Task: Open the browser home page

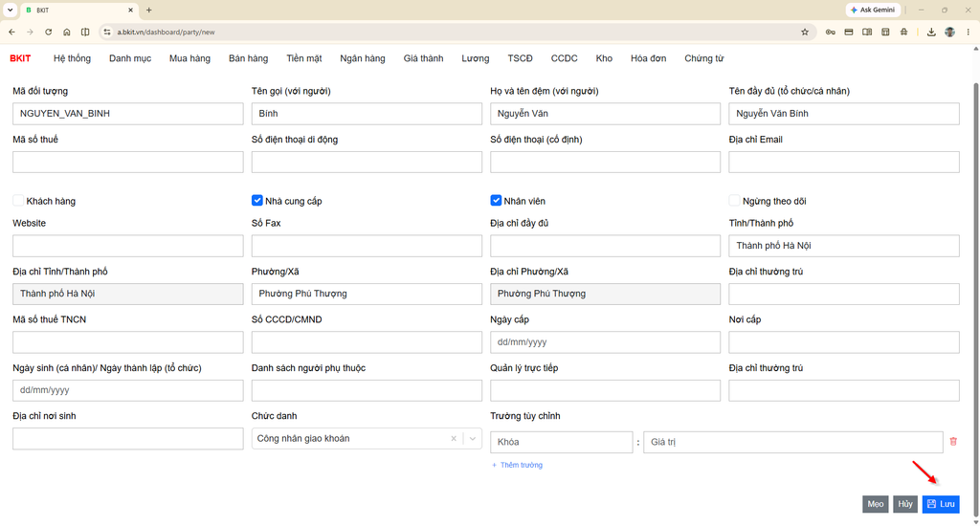Action: (x=67, y=32)
